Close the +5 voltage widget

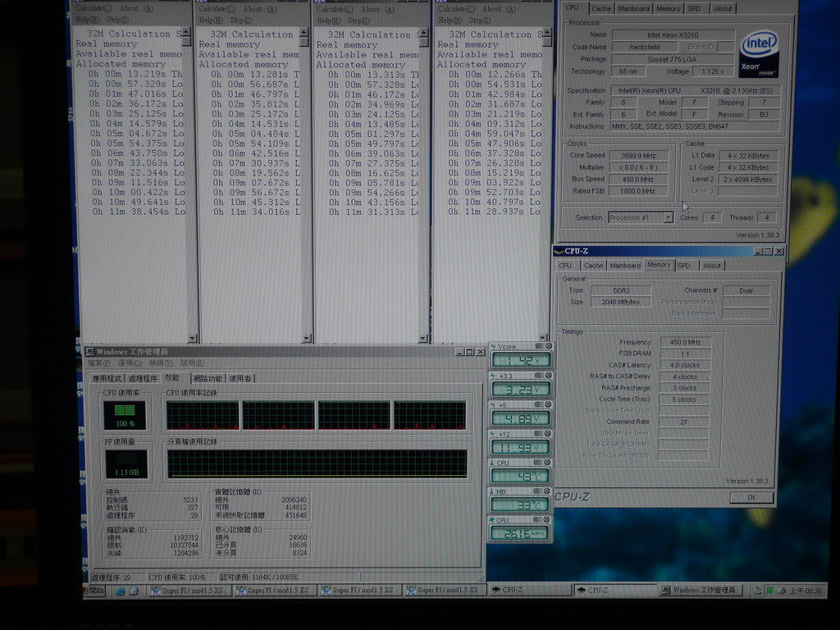[x=548, y=404]
